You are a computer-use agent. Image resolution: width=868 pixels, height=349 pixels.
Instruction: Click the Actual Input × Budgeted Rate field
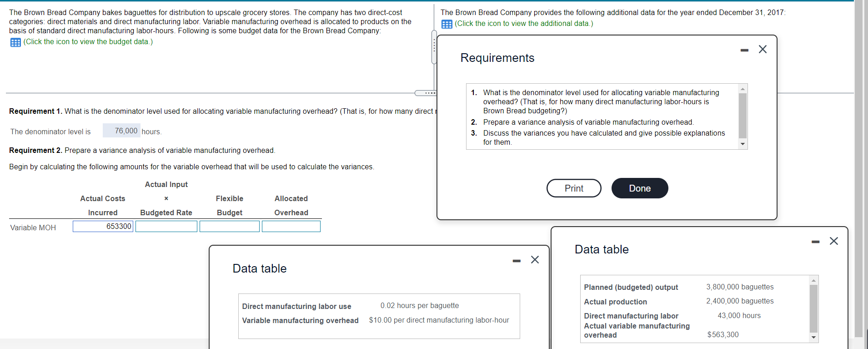coord(166,226)
